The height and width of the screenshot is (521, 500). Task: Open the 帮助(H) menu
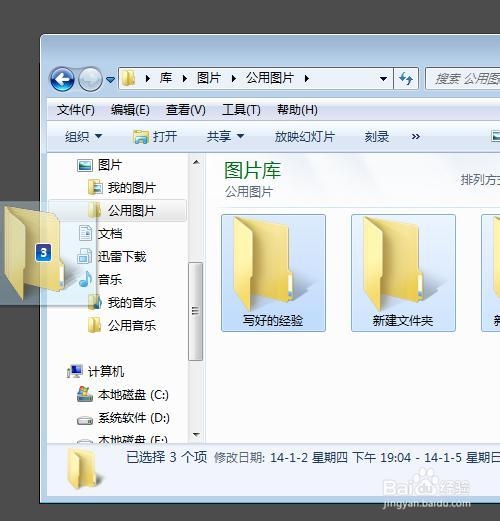[297, 110]
